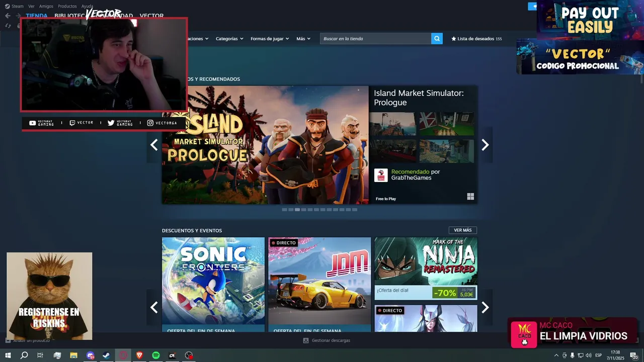
Task: Click Gestionar descargas link
Action: point(331,340)
